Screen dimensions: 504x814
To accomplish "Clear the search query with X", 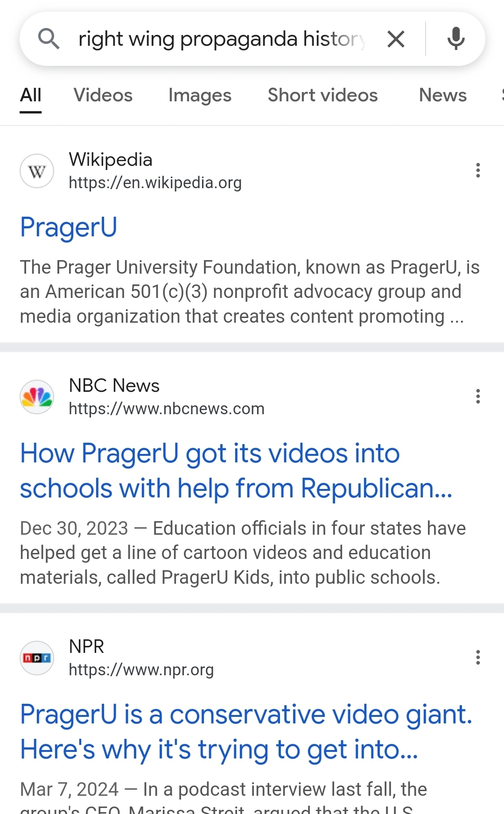I will [x=396, y=39].
